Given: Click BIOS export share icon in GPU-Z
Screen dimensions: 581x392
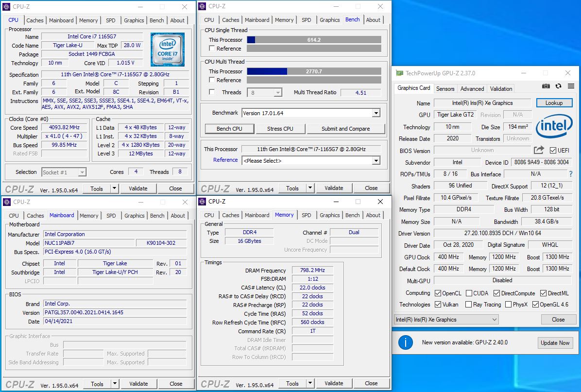Looking at the screenshot, I should pos(539,150).
